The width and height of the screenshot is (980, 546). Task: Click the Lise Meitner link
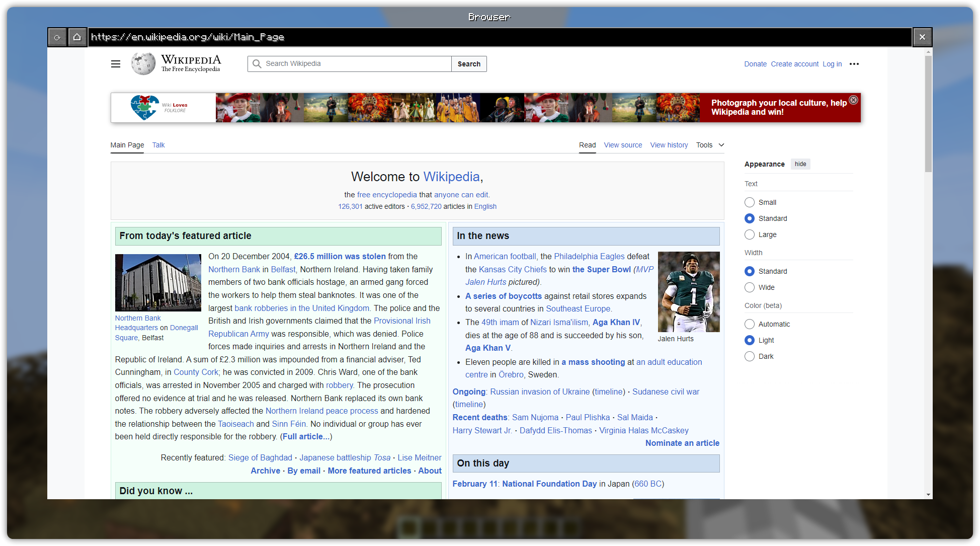[x=420, y=458]
